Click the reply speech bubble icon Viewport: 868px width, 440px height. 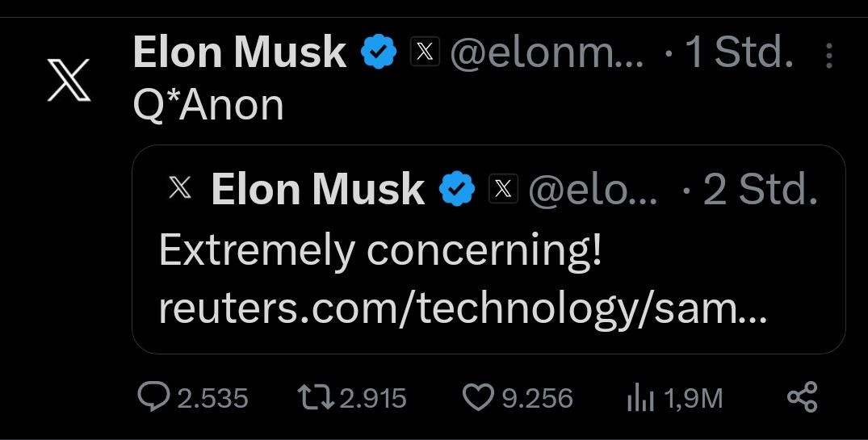152,397
